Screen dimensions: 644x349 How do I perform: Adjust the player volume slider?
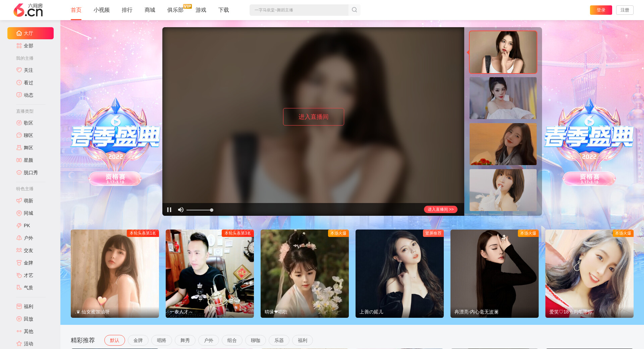pyautogui.click(x=200, y=210)
